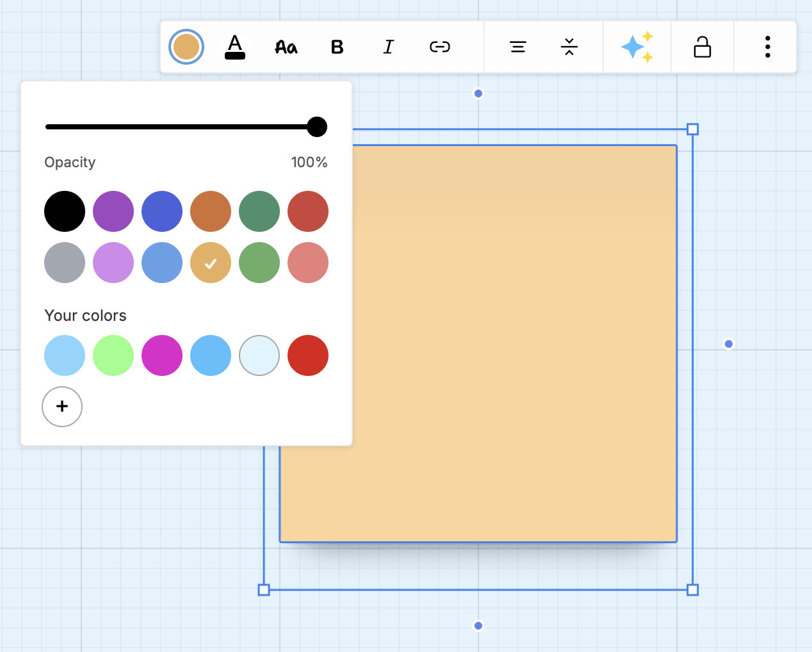This screenshot has height=652, width=812.
Task: Click the bottom-right selection resize handle
Action: 692,590
